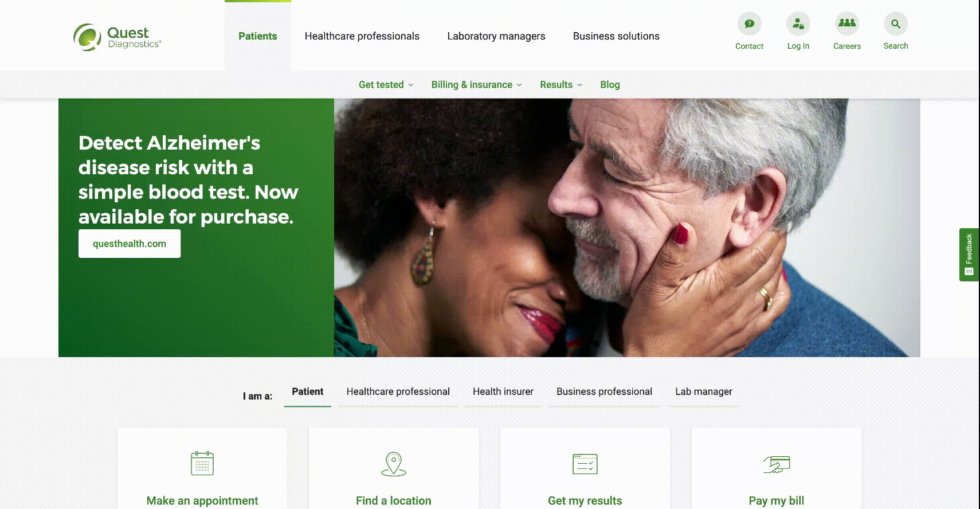Click the Search magnifier icon
Viewport: 980px width, 509px height.
[895, 24]
